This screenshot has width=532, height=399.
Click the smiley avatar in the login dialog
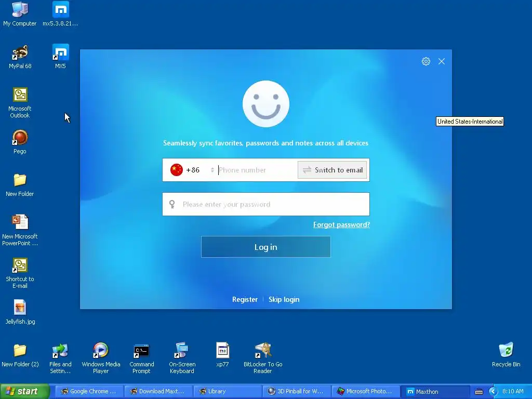pos(266,104)
